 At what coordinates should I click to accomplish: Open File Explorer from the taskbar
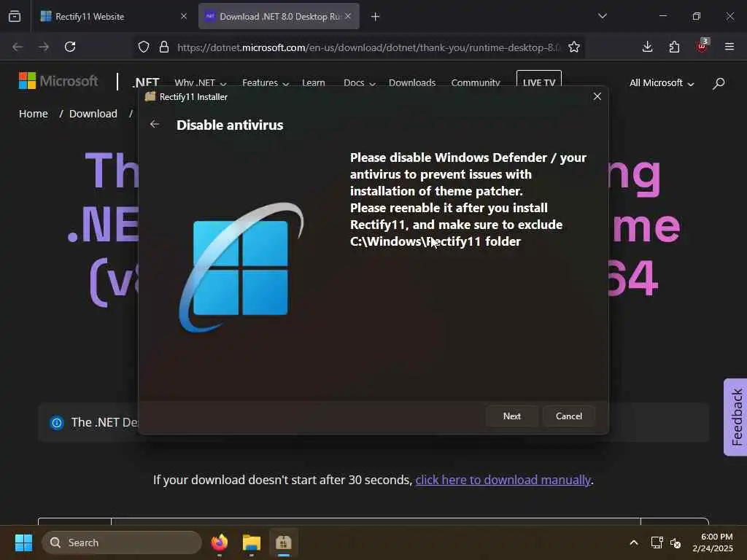point(252,542)
